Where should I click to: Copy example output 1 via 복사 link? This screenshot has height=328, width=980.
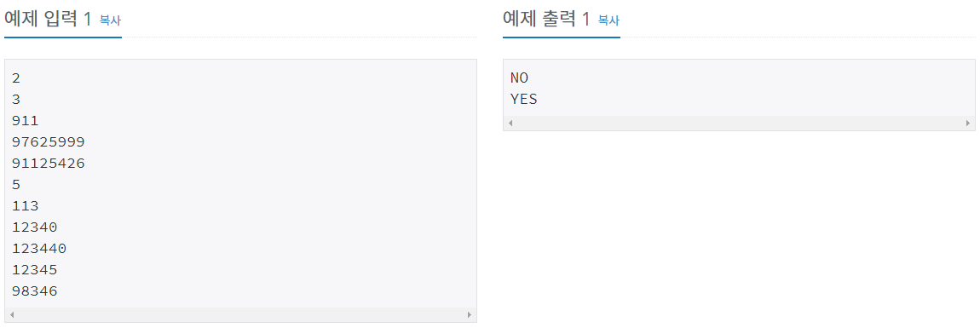[608, 20]
